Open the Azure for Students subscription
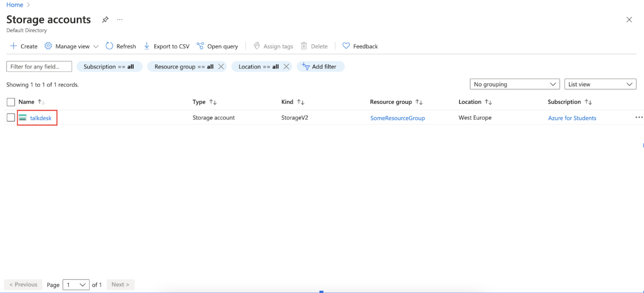The height and width of the screenshot is (293, 644). (x=572, y=118)
